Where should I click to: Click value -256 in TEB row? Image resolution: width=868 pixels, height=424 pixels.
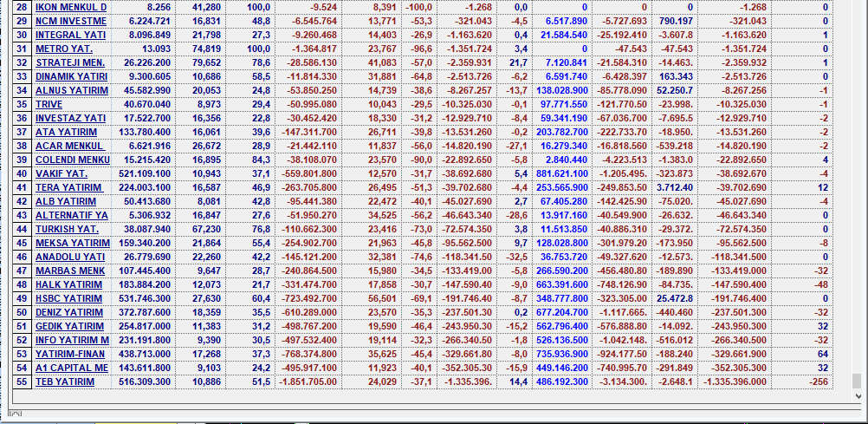(x=818, y=382)
